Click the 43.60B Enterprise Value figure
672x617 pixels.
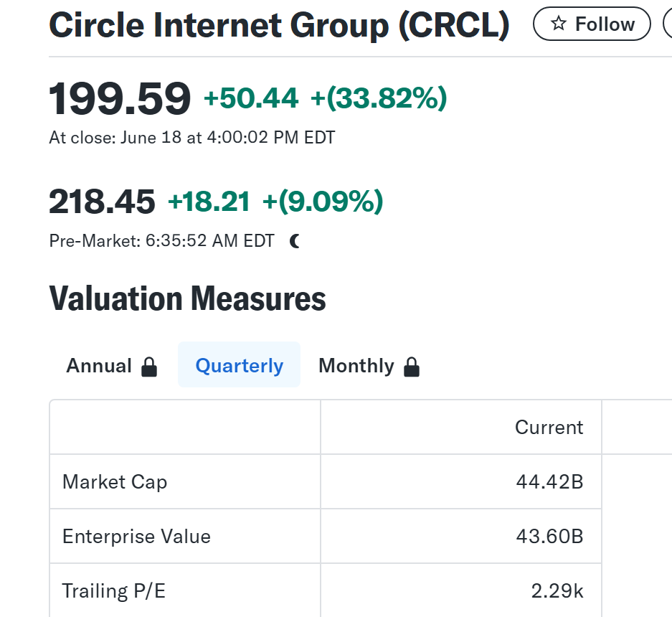click(549, 536)
